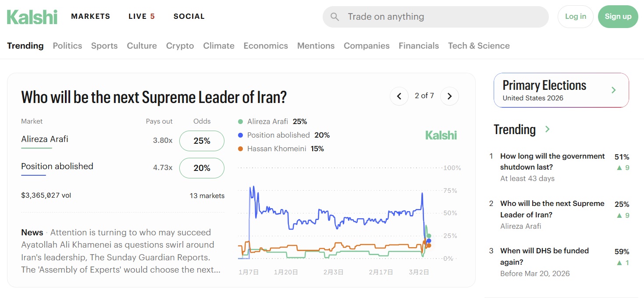
Task: Open the LIVE menu item
Action: click(x=141, y=17)
